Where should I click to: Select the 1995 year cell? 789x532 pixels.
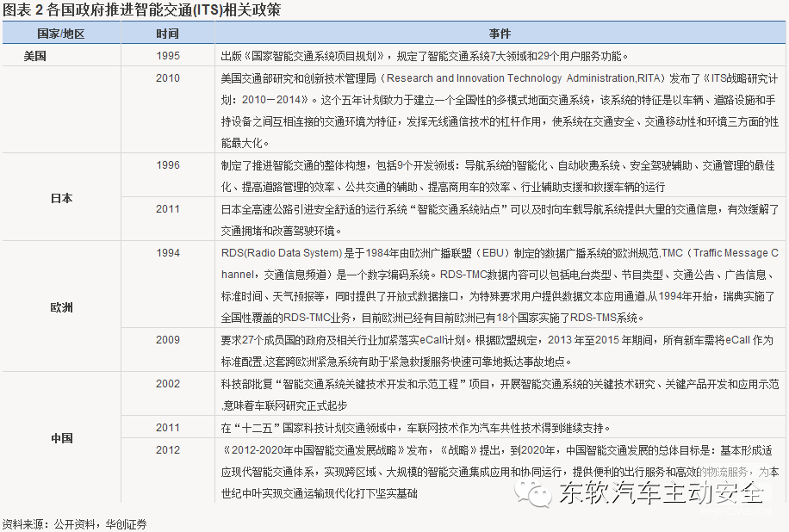(x=168, y=56)
